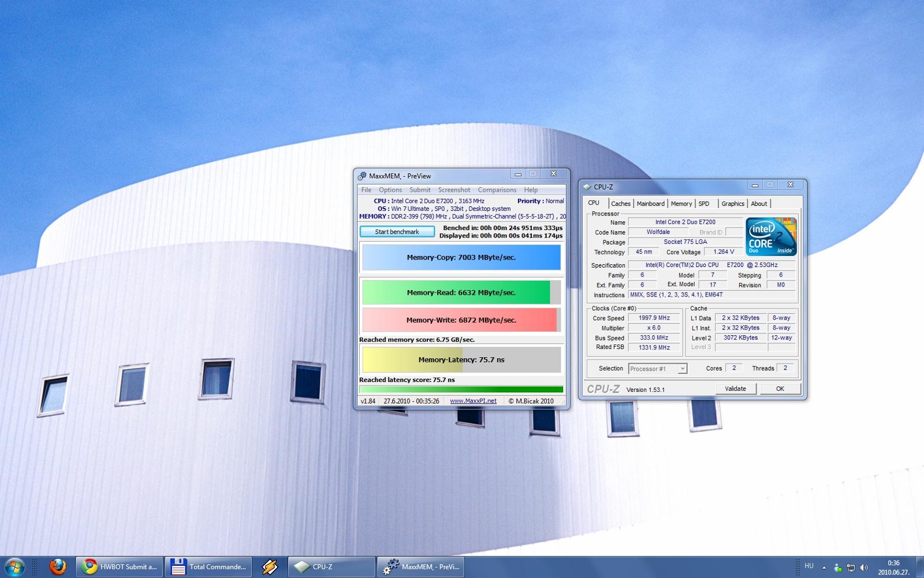Switch to the Caches tab

click(x=621, y=203)
